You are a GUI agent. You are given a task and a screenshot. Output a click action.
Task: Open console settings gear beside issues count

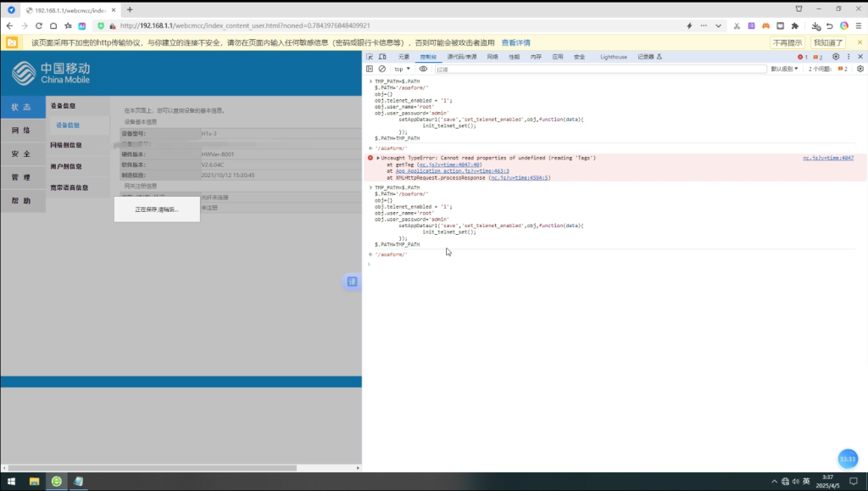point(857,69)
